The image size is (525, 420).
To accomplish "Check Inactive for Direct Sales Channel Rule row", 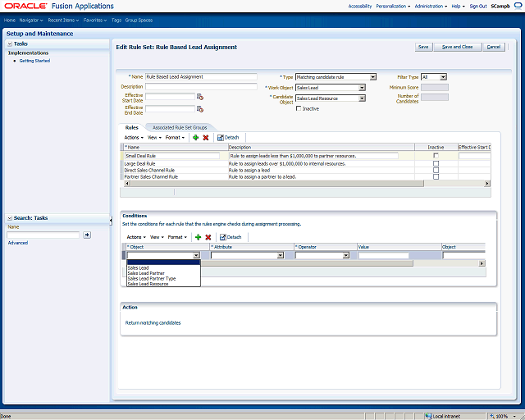I will click(x=436, y=170).
